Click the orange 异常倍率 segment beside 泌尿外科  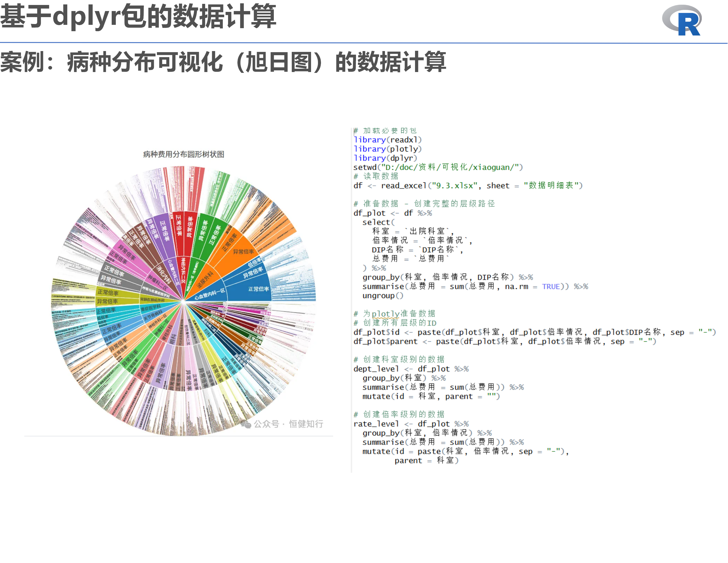(x=243, y=251)
